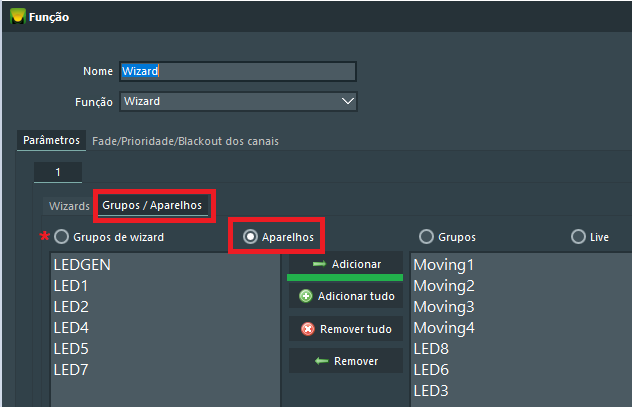Click in the Nome text field
632x407 pixels.
[238, 71]
